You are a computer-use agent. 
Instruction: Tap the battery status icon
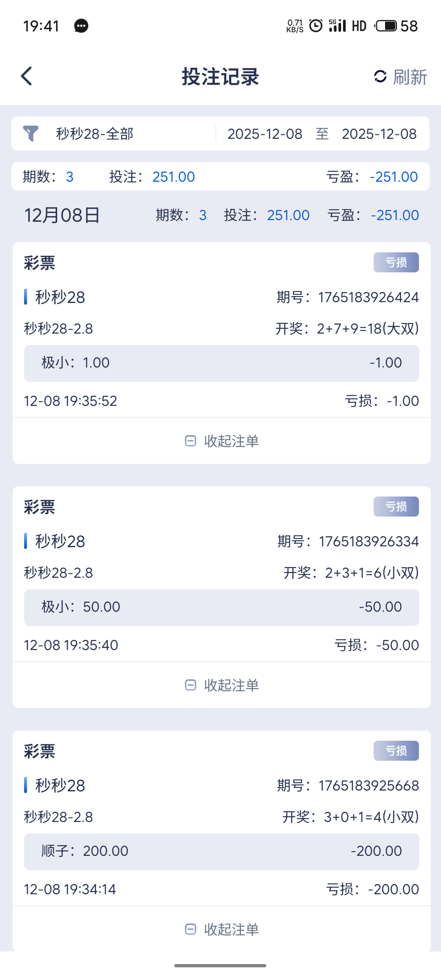pyautogui.click(x=386, y=26)
